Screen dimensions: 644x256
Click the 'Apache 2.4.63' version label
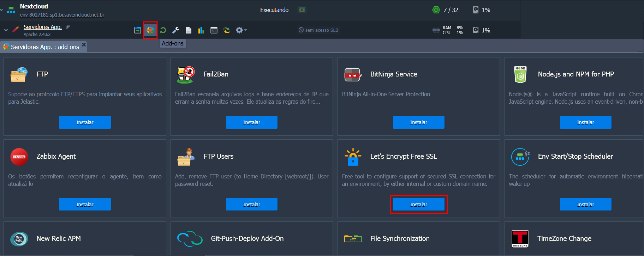37,35
